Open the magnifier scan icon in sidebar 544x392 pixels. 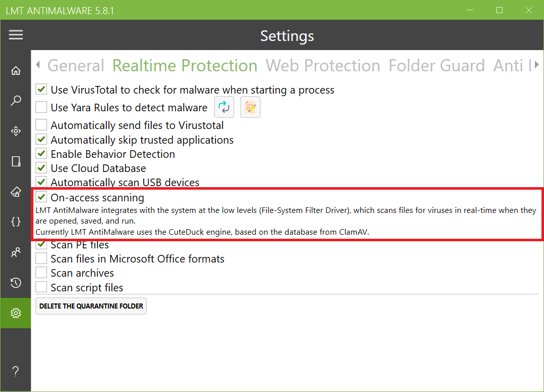coord(16,101)
